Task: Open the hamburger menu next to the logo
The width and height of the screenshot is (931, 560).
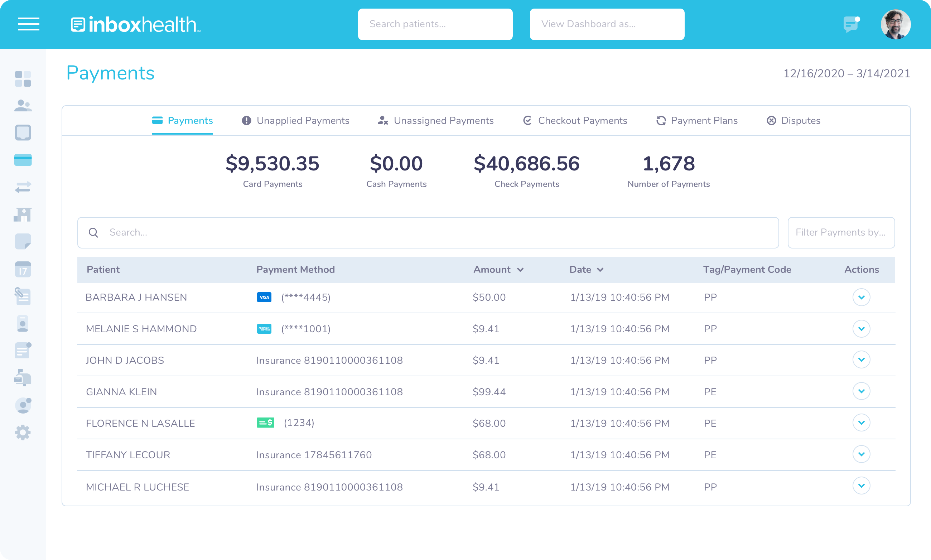Action: (x=28, y=24)
